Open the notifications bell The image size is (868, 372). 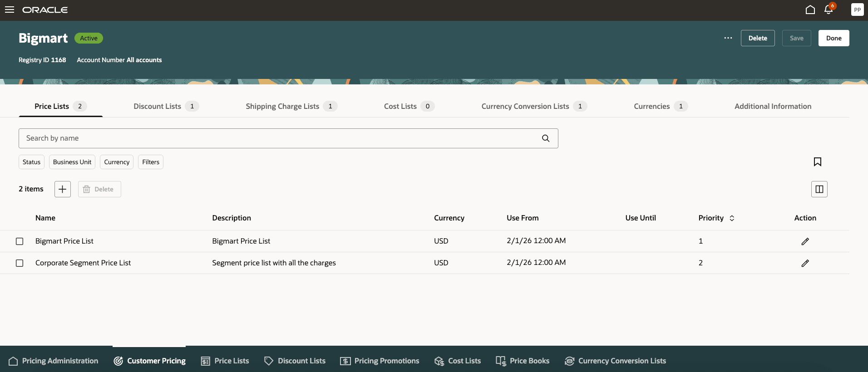[829, 10]
